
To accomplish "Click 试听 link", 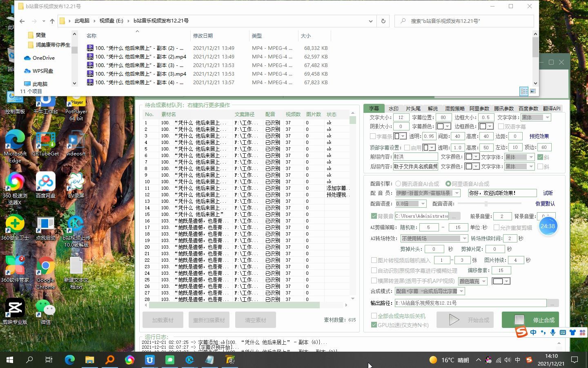I will [548, 193].
